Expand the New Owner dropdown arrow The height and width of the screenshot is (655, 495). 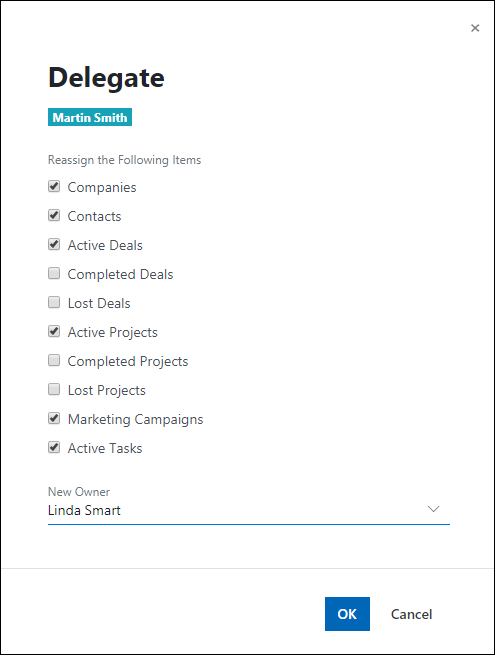point(434,509)
